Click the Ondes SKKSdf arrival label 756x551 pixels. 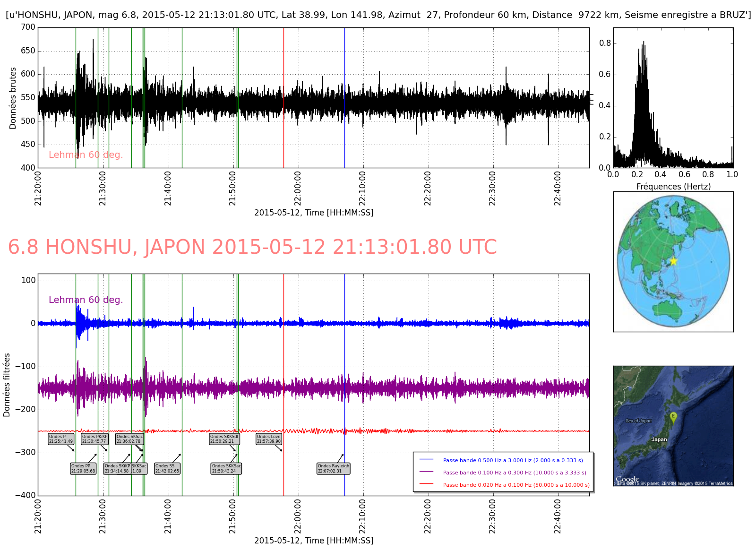tap(224, 439)
